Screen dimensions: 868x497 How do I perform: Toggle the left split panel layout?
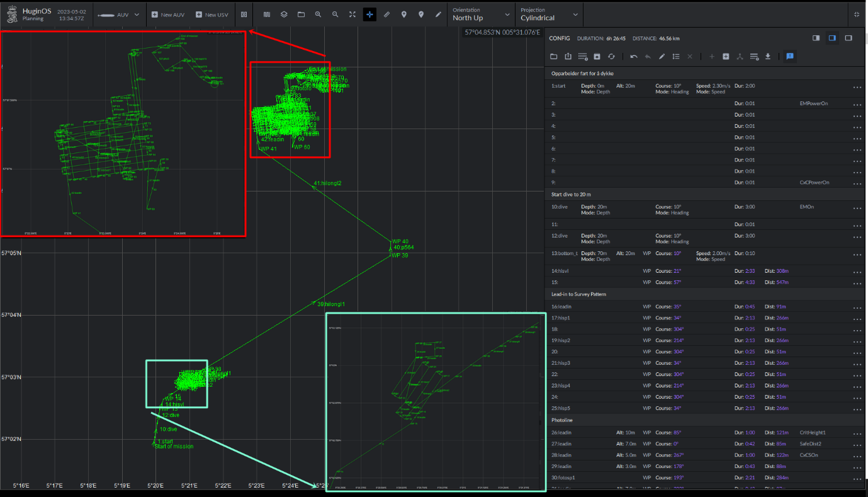coord(816,38)
